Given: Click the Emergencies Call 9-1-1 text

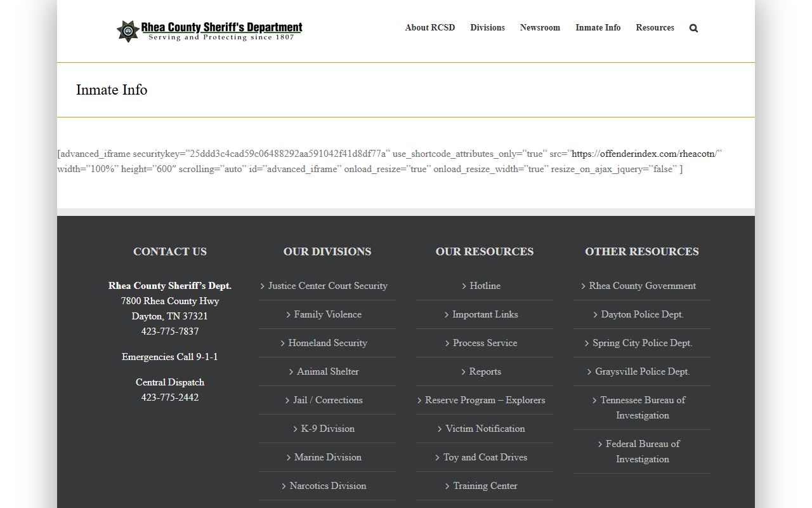Looking at the screenshot, I should (170, 357).
